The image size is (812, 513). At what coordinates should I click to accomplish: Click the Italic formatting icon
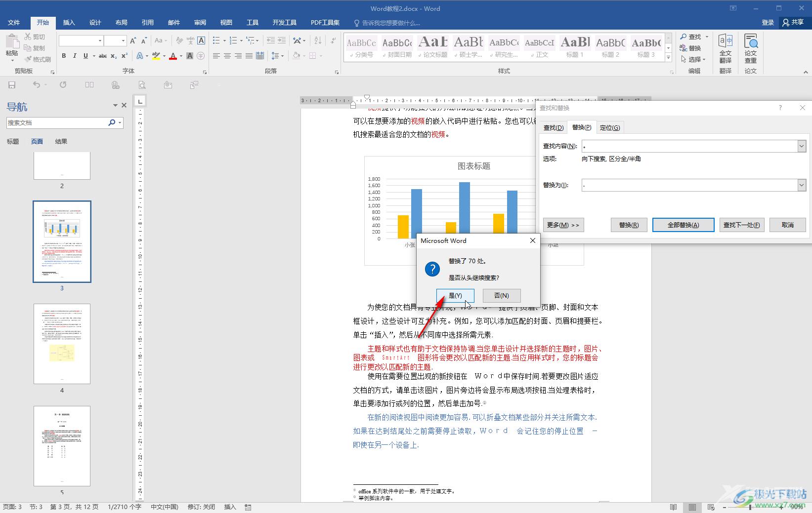[75, 56]
